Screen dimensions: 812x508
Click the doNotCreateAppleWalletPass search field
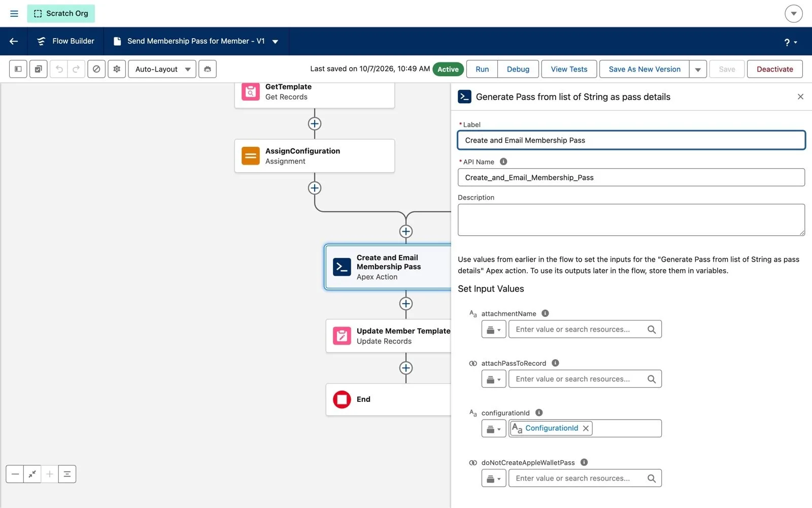pos(585,478)
